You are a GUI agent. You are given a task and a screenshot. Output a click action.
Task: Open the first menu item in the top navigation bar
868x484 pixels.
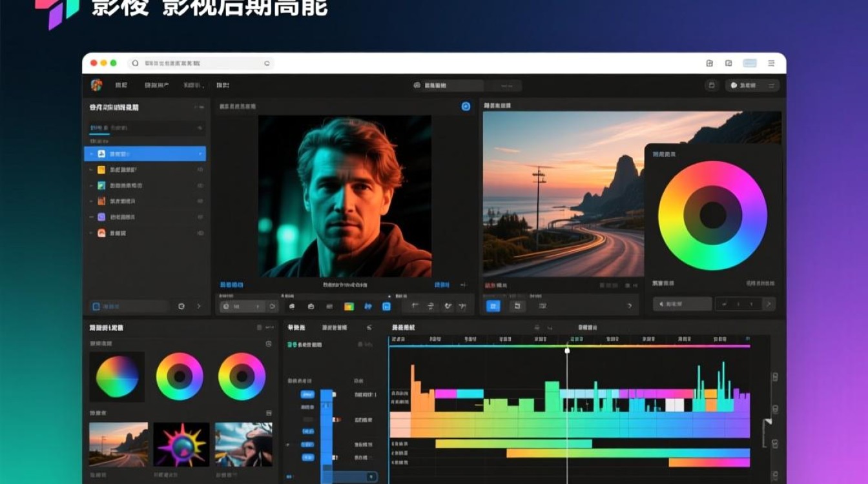[122, 85]
